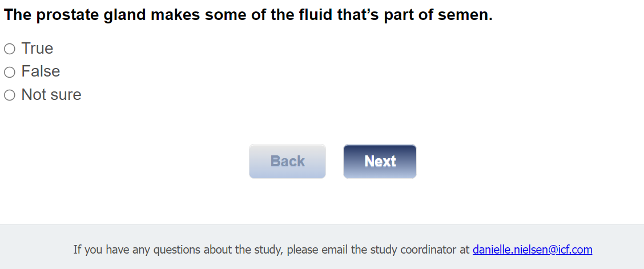Screen dimensions: 644x269
Task: Mark the Not sure radio option
Action: tap(9, 95)
